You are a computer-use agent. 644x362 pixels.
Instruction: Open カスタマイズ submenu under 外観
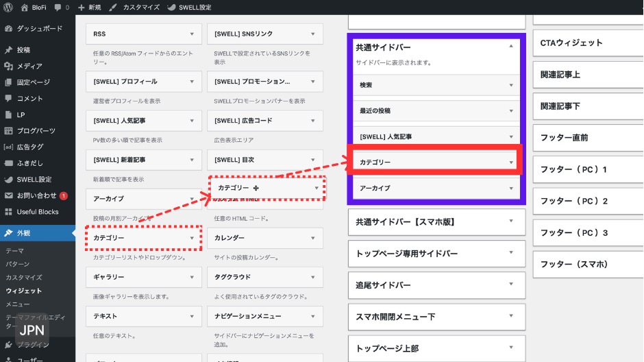pos(24,278)
